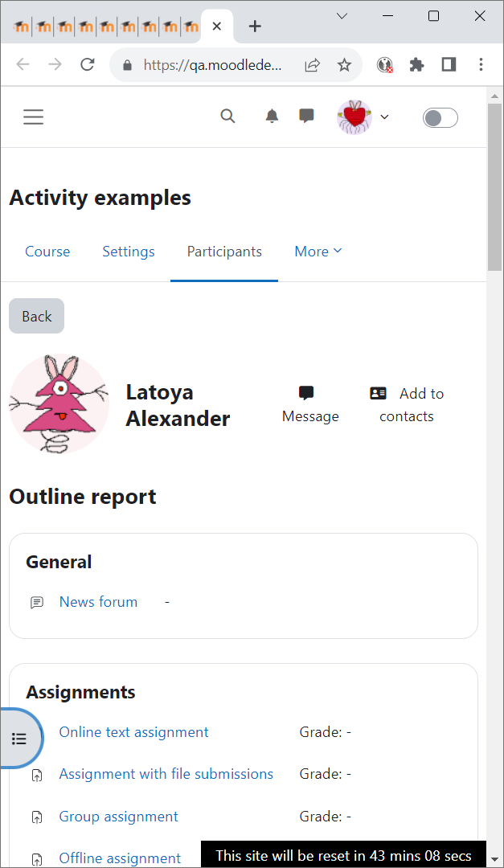The image size is (504, 868).
Task: Click Latoya Alexander's profile picture
Action: (59, 403)
